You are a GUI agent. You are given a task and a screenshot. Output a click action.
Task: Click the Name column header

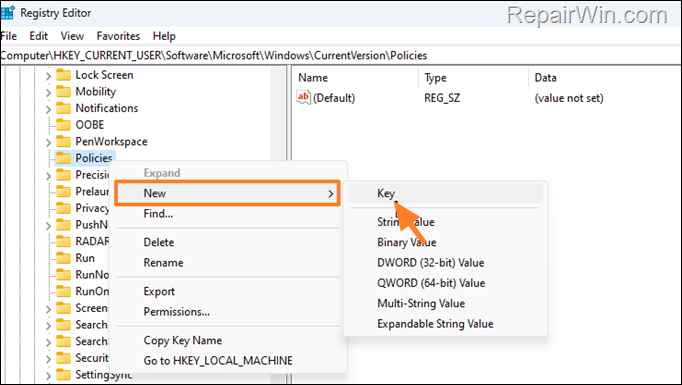(313, 78)
